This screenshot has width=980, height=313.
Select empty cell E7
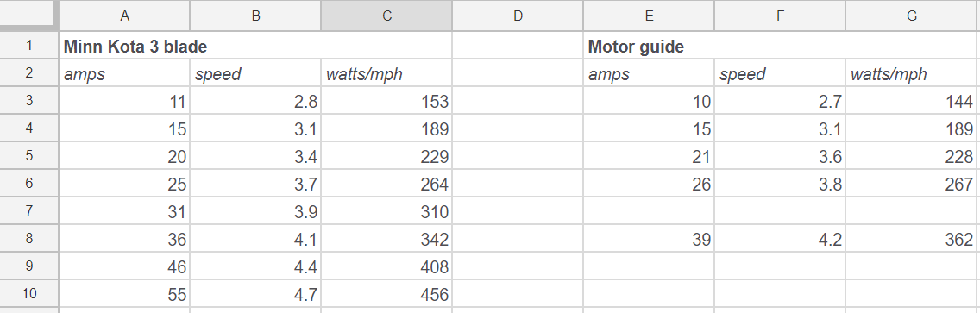649,212
